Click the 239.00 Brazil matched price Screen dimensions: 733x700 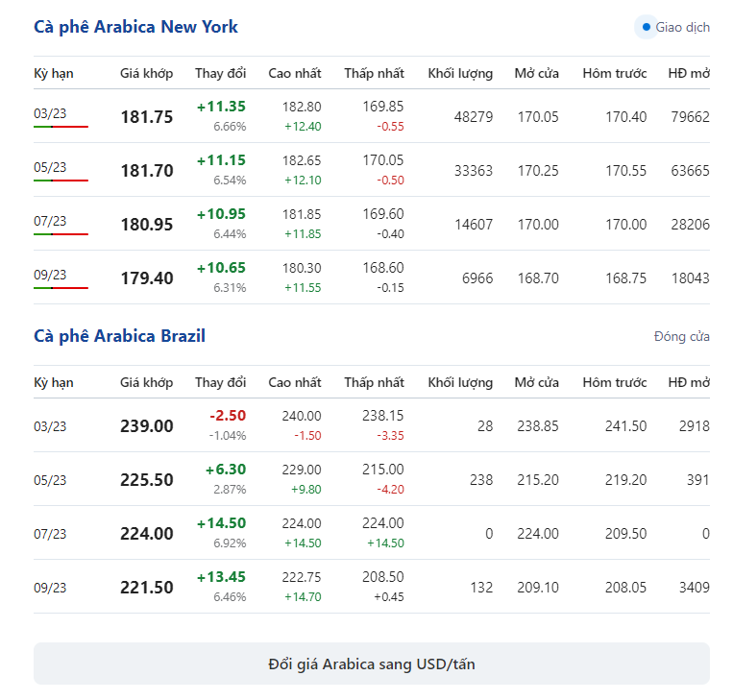(x=147, y=426)
